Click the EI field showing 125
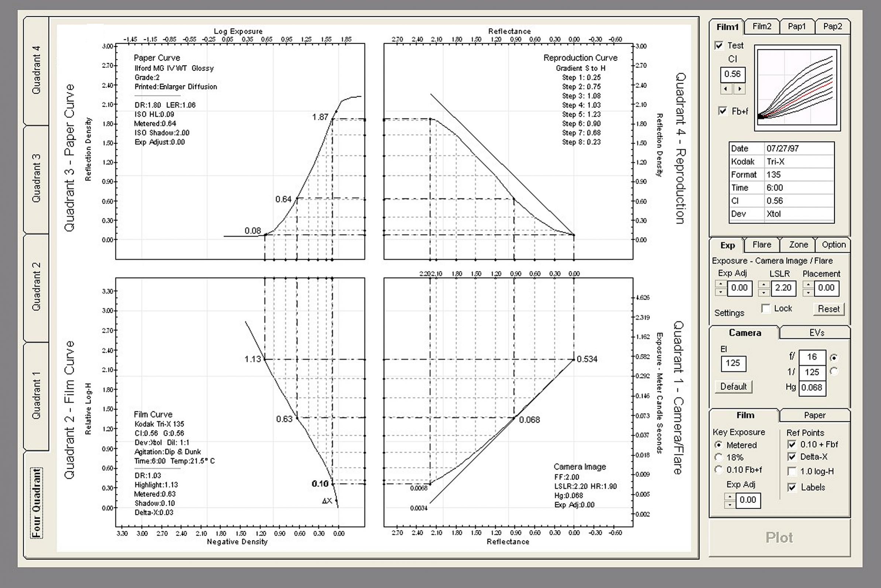 [733, 363]
